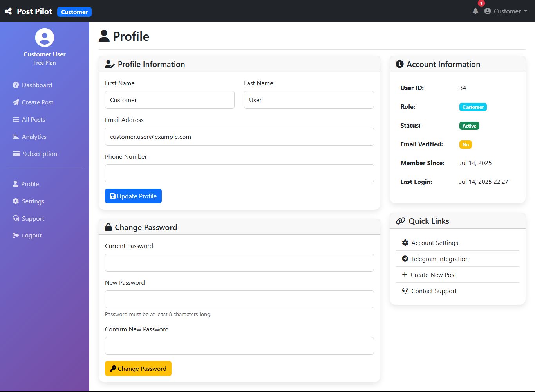Click the Post Pilot share logo icon
535x392 pixels.
coord(8,11)
